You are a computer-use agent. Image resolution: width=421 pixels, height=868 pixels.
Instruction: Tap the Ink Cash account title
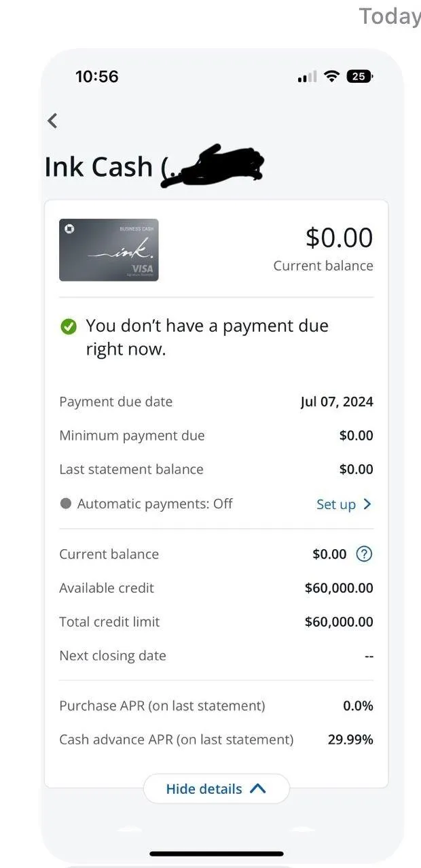[98, 167]
